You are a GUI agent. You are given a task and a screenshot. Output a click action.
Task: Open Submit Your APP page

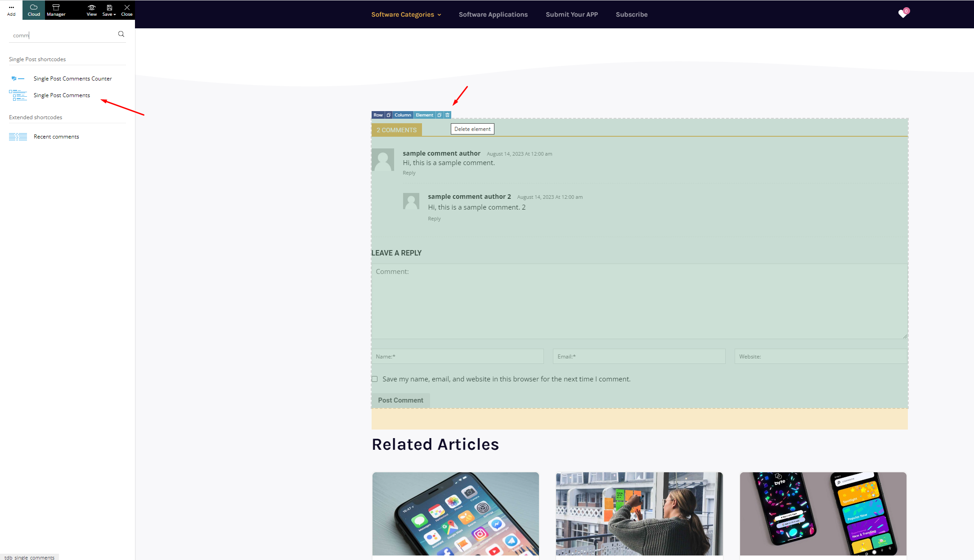tap(572, 14)
